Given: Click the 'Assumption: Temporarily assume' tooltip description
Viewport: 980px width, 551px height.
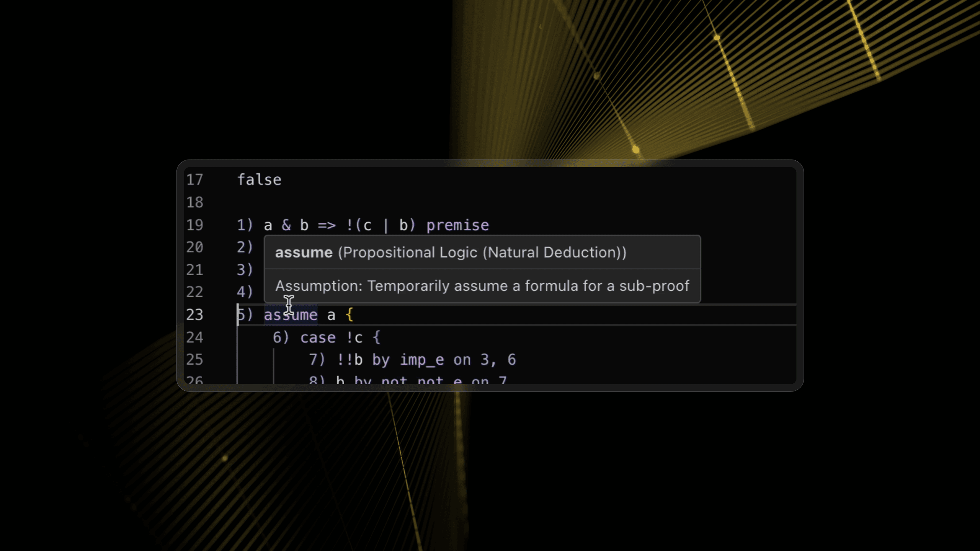Looking at the screenshot, I should [x=482, y=286].
